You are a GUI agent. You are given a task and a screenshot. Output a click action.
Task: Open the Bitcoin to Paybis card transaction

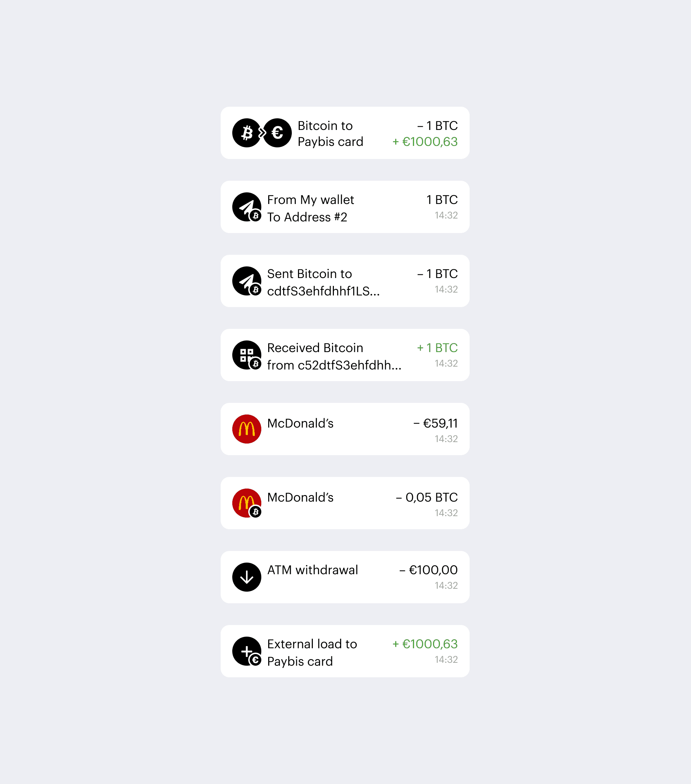tap(345, 133)
